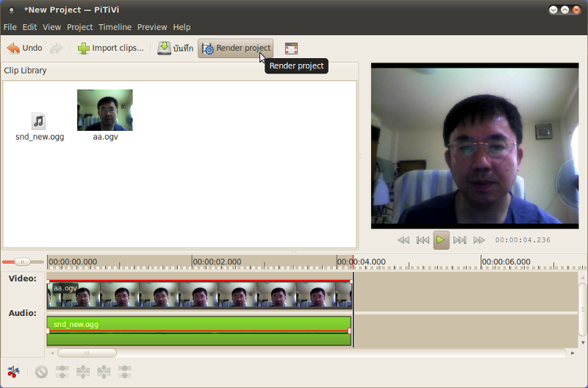Click the vertical timeline scrollbar handle
Image resolution: width=588 pixels, height=388 pixels.
[582, 309]
